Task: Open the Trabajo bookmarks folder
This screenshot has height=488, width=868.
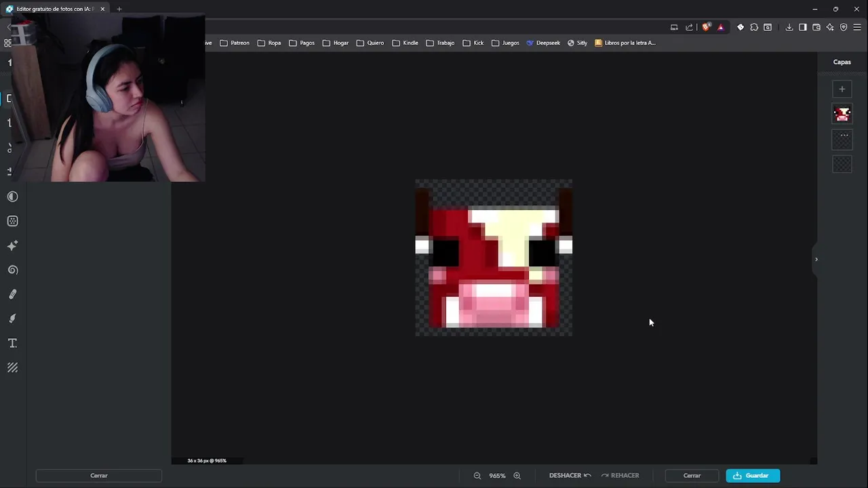Action: (x=441, y=43)
